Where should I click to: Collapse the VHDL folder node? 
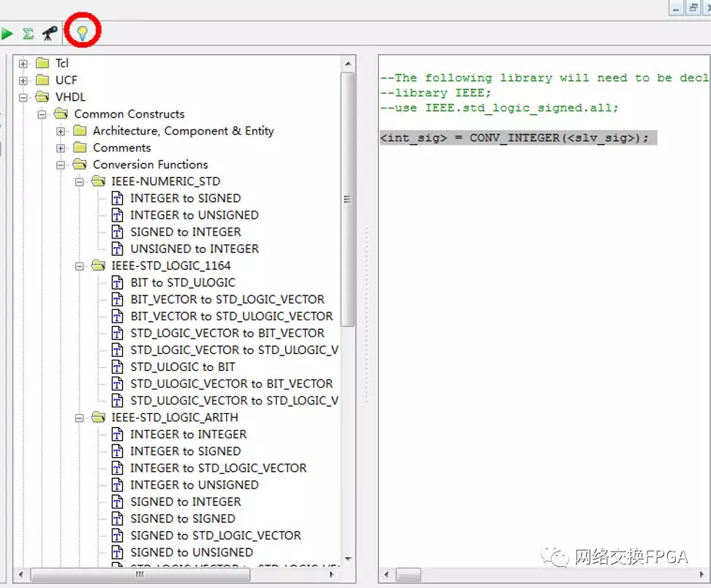[23, 97]
